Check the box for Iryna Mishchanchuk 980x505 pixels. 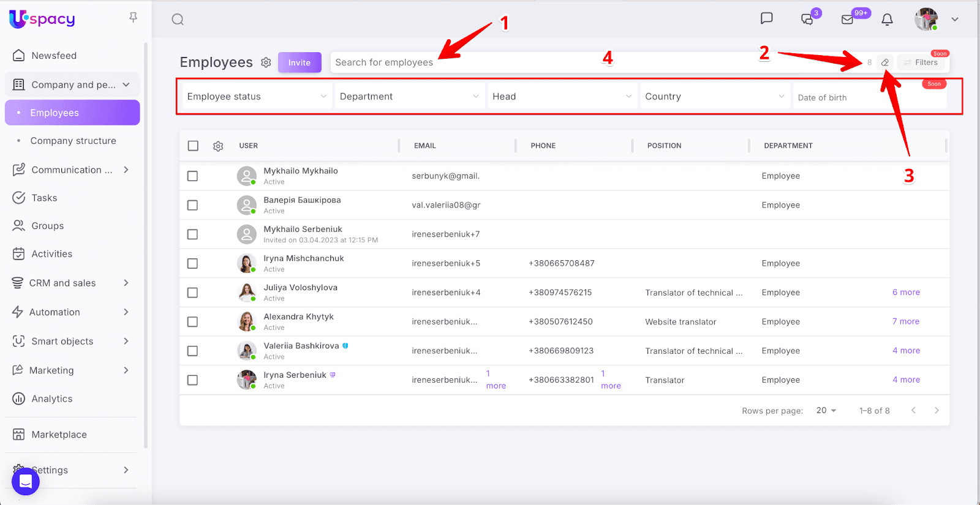coord(192,263)
